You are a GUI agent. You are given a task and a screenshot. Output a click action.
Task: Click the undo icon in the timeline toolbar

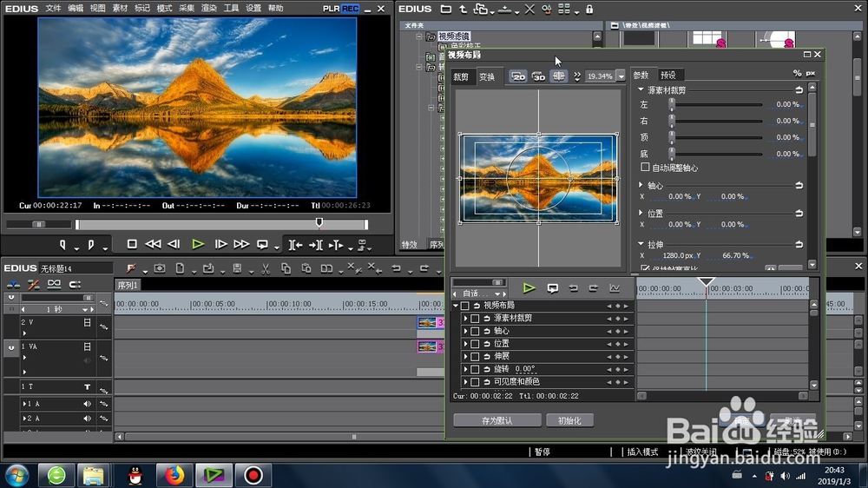click(x=396, y=268)
